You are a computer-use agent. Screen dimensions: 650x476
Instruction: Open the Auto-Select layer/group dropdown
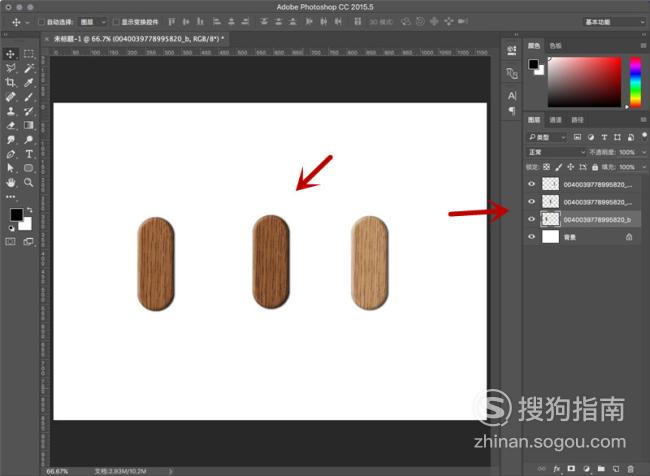(x=92, y=22)
